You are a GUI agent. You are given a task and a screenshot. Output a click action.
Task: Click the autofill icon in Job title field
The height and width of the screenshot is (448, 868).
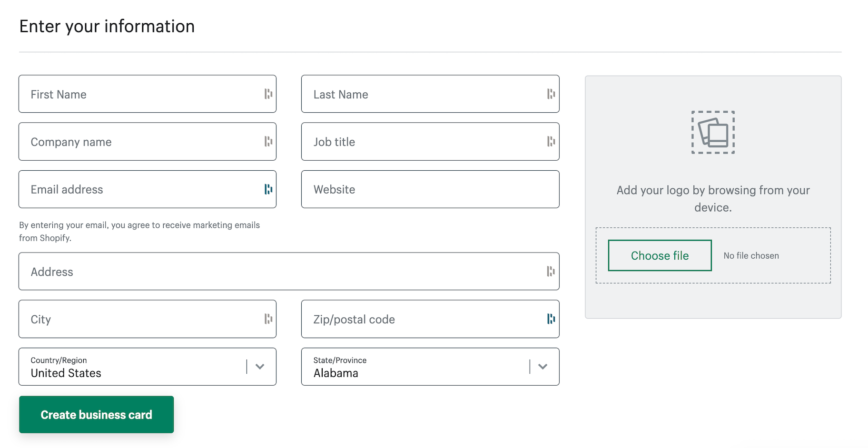click(x=551, y=142)
